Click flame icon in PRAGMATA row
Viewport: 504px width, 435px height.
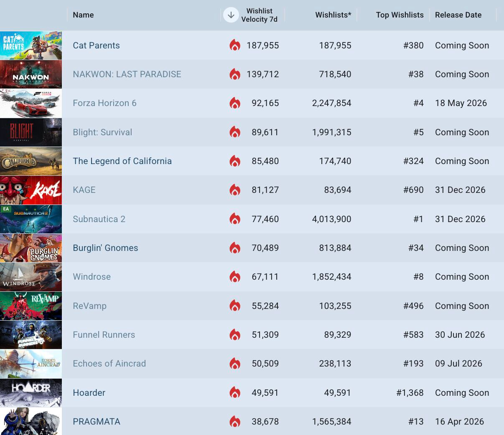235,421
